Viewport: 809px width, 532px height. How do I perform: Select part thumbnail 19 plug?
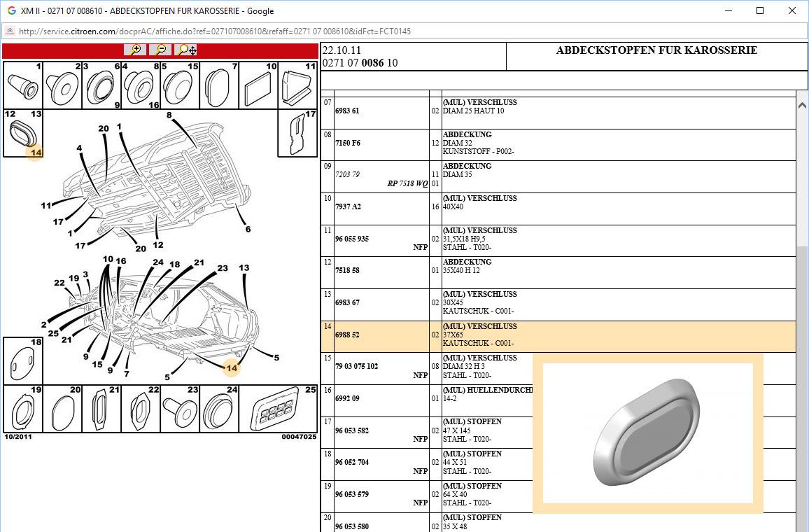click(x=23, y=408)
